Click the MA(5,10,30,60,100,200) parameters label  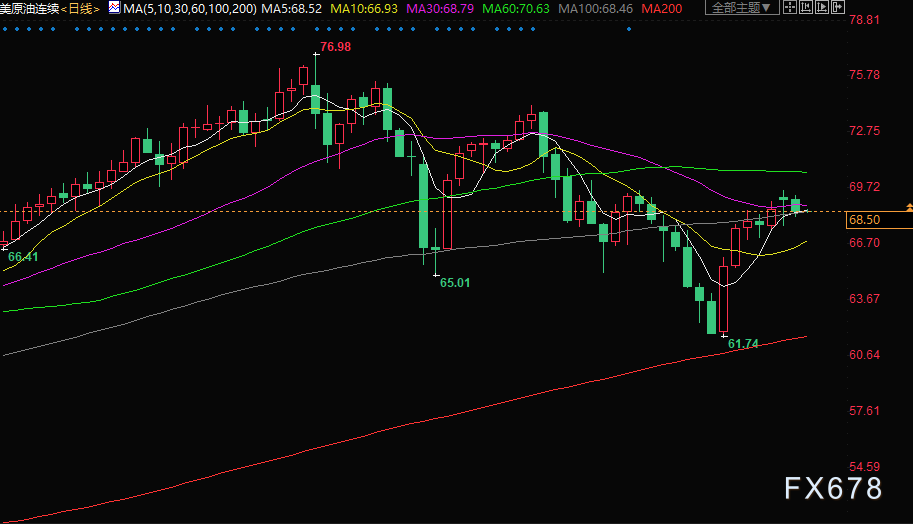pos(190,9)
